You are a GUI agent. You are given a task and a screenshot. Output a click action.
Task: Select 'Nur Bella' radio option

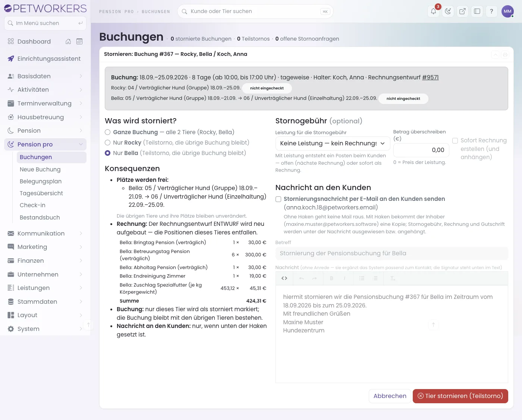click(108, 153)
